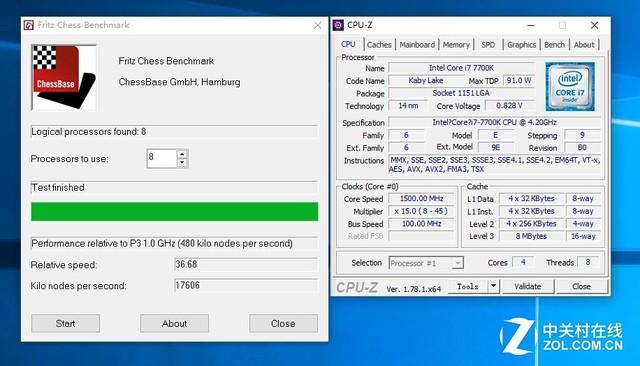Image resolution: width=640 pixels, height=366 pixels.
Task: Increase processors to use with up arrow
Action: (182, 154)
